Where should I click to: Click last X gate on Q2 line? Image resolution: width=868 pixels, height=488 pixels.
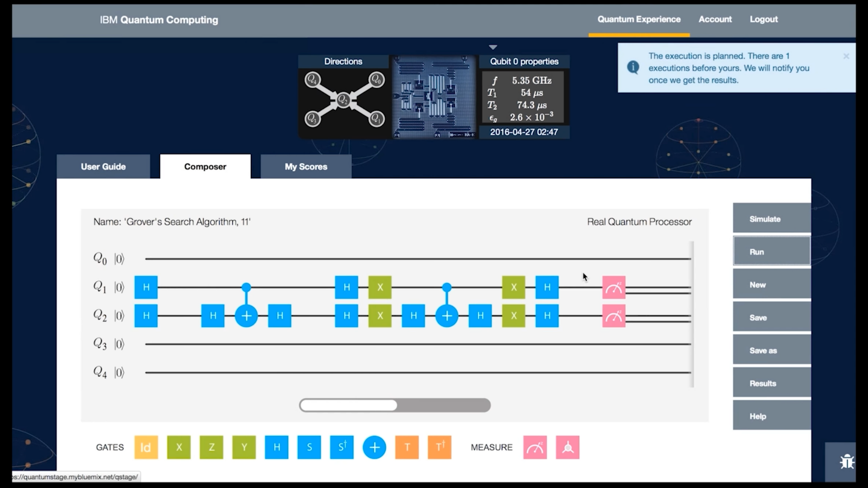pos(514,316)
